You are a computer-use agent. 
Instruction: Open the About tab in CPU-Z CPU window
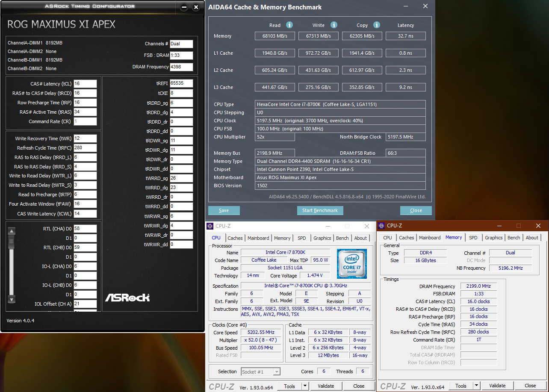[360, 238]
